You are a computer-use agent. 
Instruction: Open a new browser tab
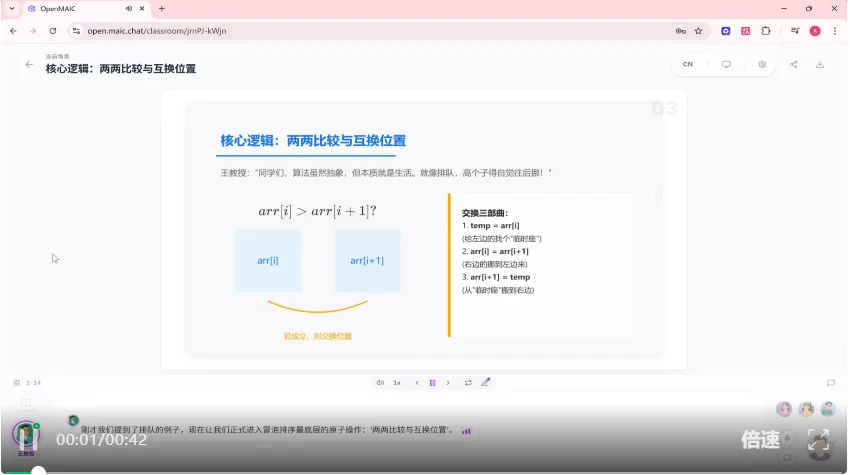162,9
